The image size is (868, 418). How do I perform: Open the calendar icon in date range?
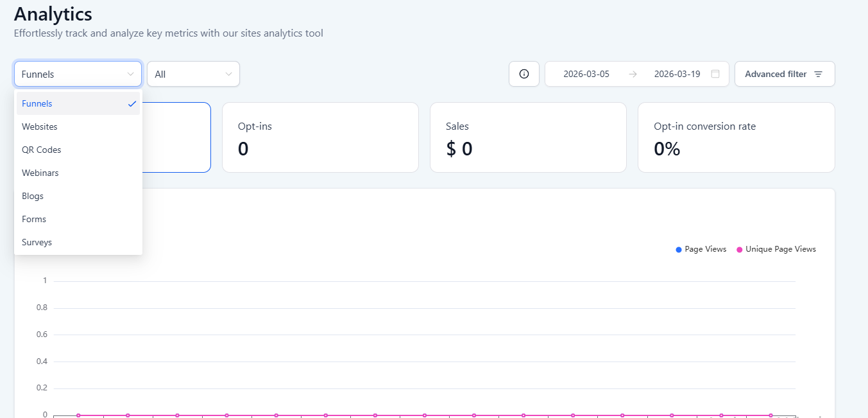click(715, 74)
